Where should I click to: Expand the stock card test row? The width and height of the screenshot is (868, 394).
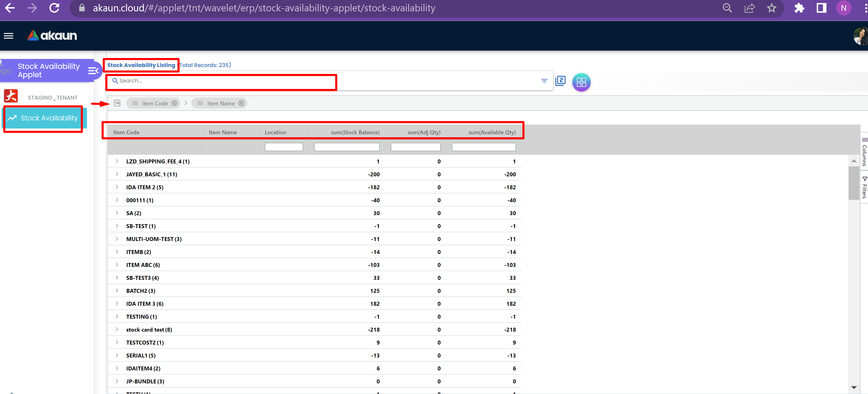click(117, 330)
